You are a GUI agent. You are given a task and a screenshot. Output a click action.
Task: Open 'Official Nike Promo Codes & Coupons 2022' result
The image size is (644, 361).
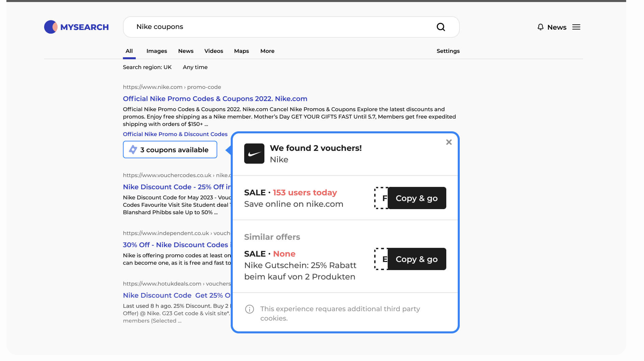pos(215,98)
